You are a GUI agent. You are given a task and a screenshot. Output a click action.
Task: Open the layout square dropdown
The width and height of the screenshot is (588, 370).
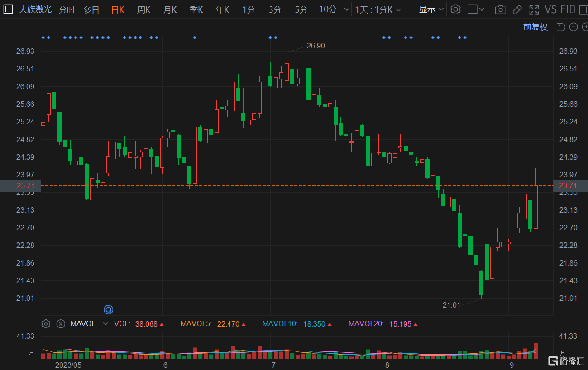[476, 9]
